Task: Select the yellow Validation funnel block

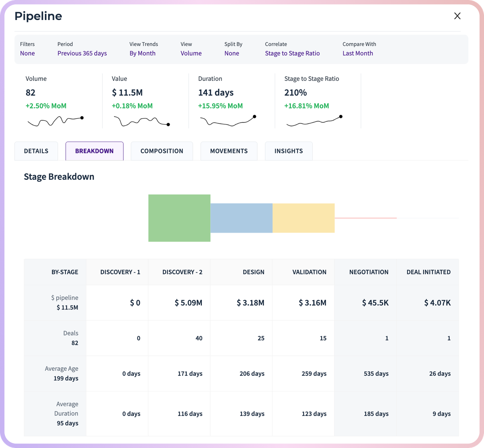Action: [x=304, y=218]
